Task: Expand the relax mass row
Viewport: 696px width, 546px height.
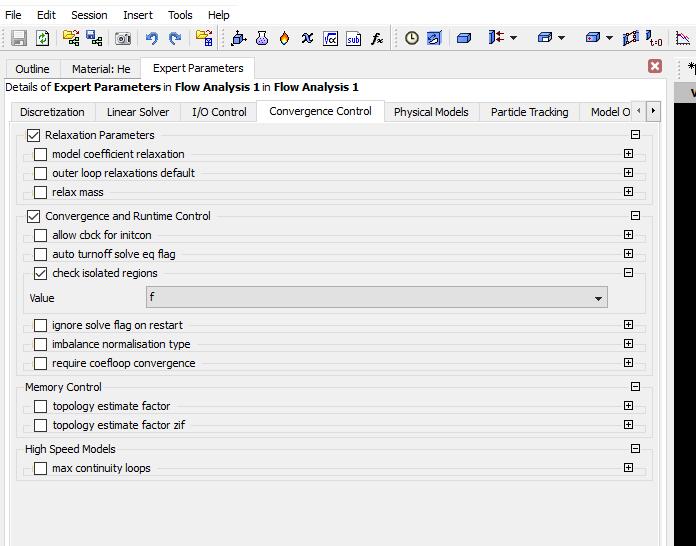Action: 628,192
